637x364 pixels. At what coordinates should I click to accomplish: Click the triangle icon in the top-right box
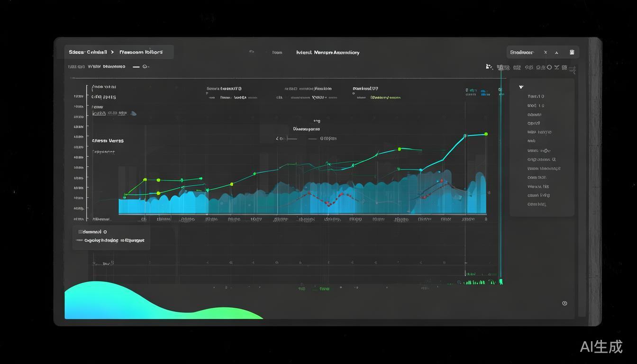coord(557,53)
